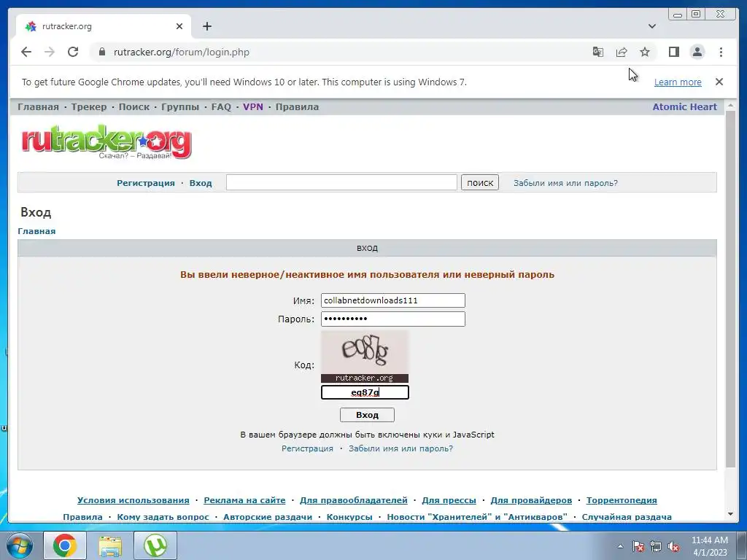747x560 pixels.
Task: Open VPN in the top menu
Action: point(253,106)
